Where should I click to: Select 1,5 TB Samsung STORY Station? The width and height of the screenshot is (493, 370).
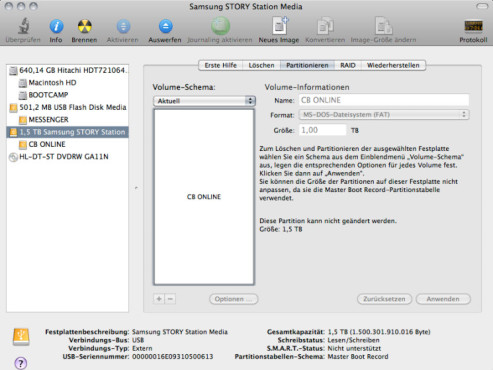click(68, 132)
